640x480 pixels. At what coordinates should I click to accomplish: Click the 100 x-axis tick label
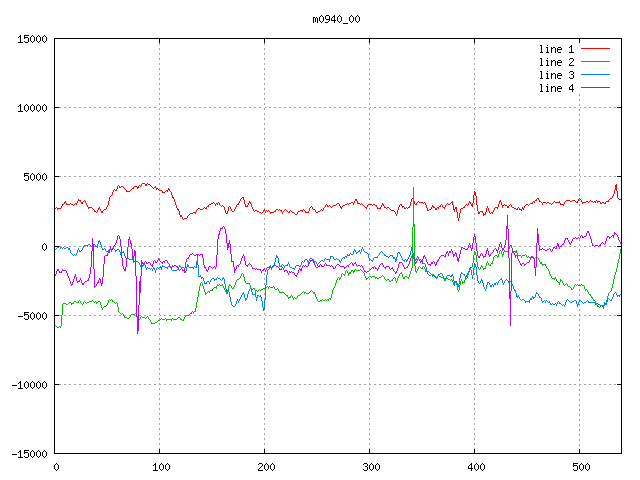(x=160, y=467)
